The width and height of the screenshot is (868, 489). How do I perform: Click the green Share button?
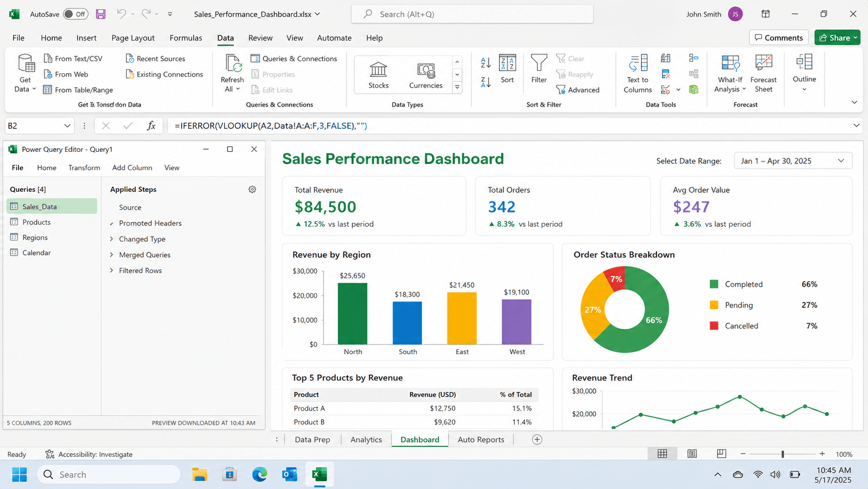(837, 38)
